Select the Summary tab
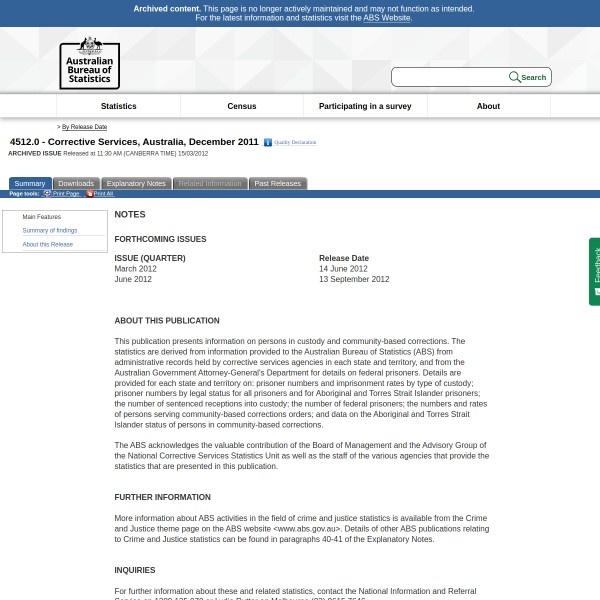This screenshot has width=600, height=600. (30, 184)
